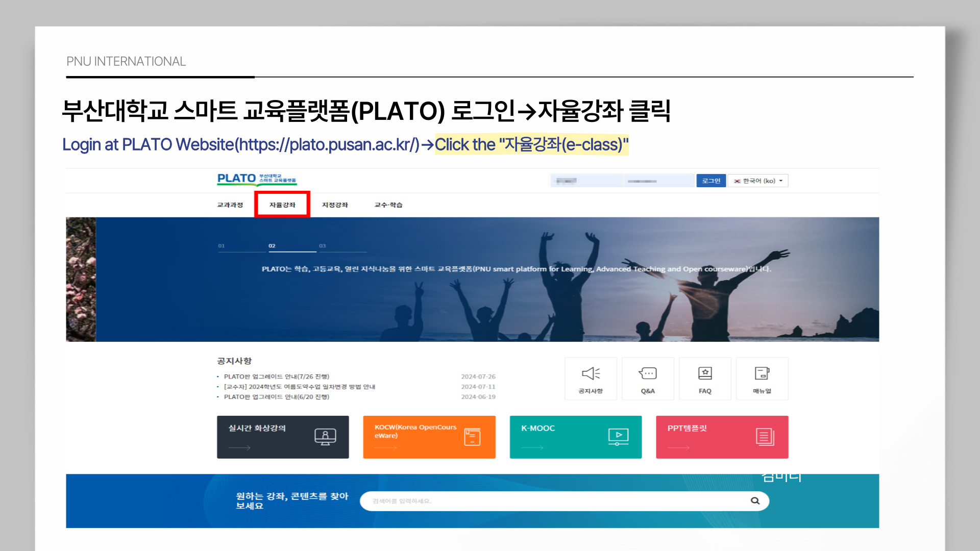
Task: Open notice PLATO판 업그레이드 안내(7/26 진행)
Action: [276, 377]
